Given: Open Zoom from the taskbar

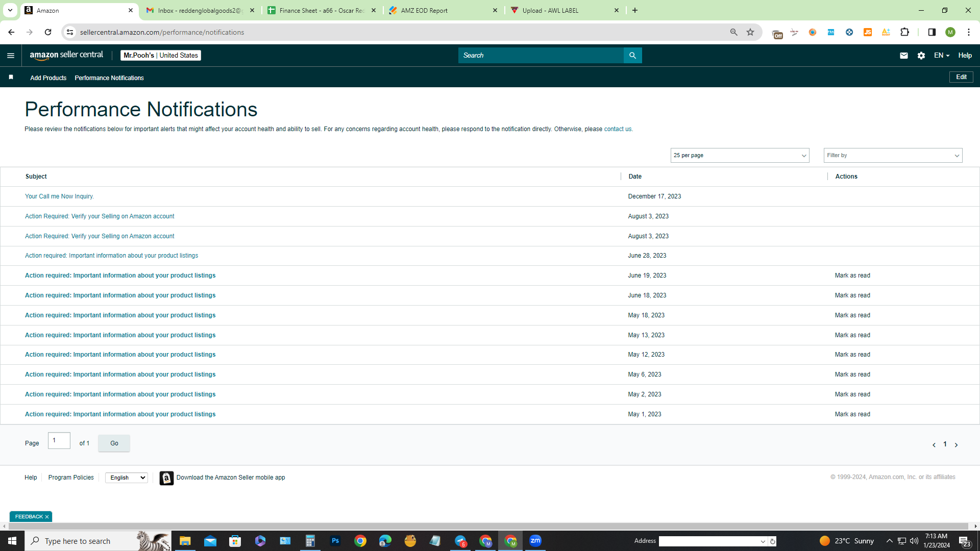Looking at the screenshot, I should 535,541.
